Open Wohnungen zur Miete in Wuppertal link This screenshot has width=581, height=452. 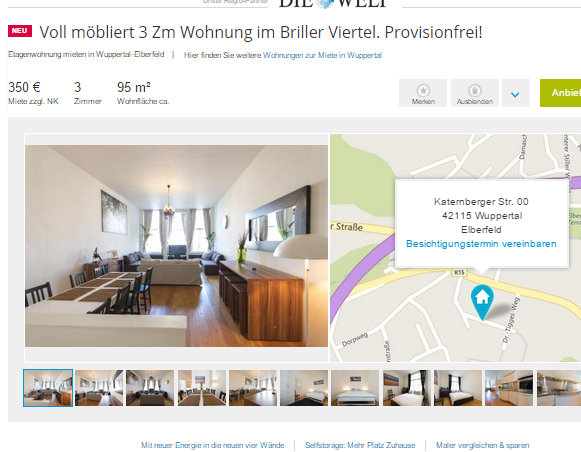tap(322, 55)
